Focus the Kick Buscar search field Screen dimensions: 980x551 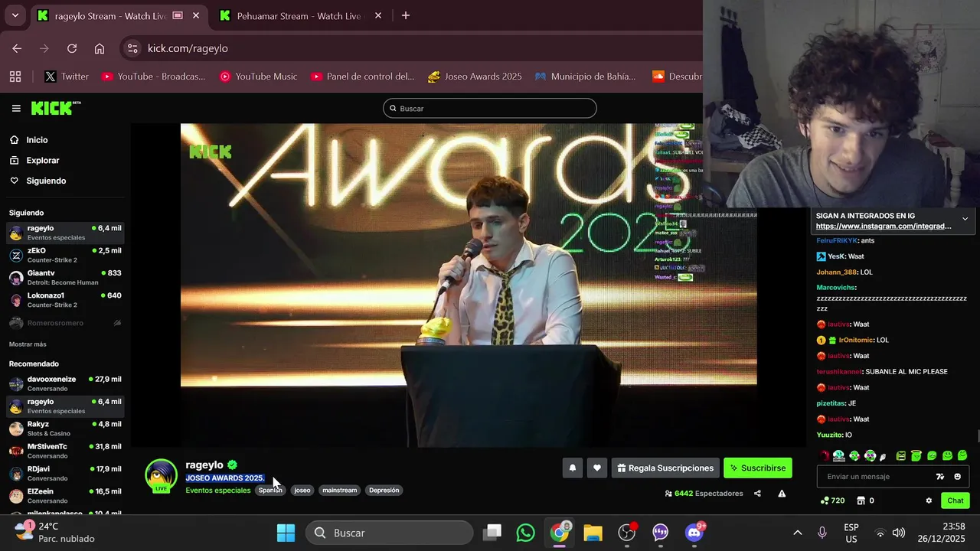pyautogui.click(x=490, y=109)
